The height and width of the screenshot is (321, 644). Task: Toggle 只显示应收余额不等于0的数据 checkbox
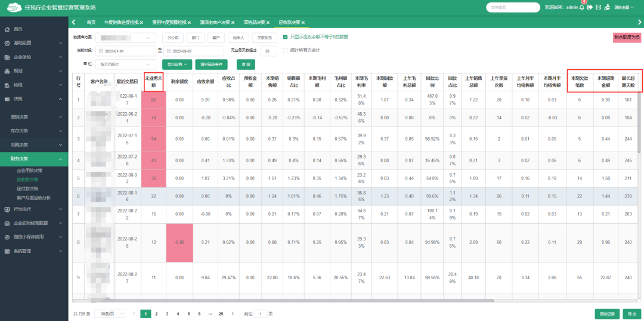pos(286,37)
